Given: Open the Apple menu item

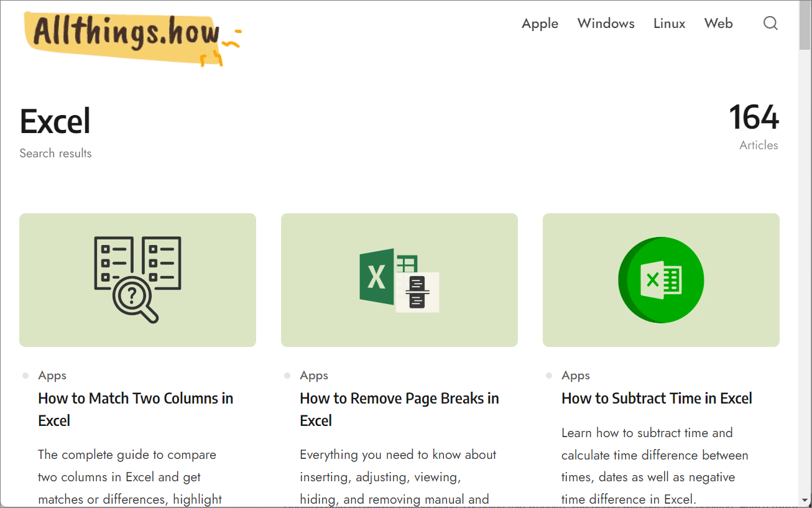Looking at the screenshot, I should click(x=540, y=24).
